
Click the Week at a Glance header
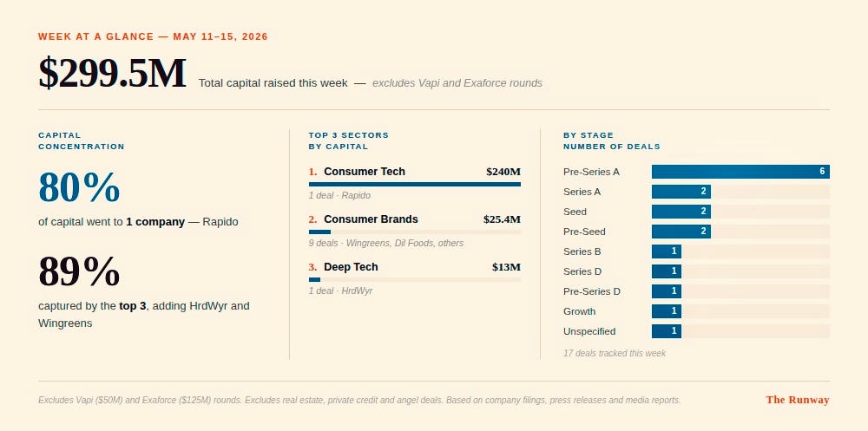[153, 36]
